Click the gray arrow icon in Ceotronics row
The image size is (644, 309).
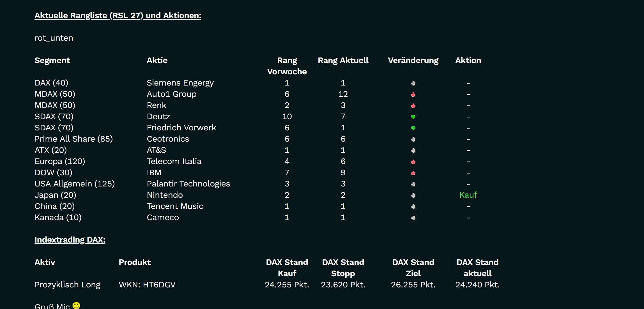(x=413, y=139)
